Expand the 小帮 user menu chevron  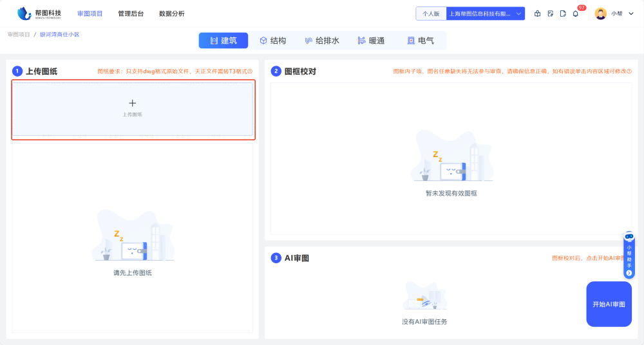point(631,14)
